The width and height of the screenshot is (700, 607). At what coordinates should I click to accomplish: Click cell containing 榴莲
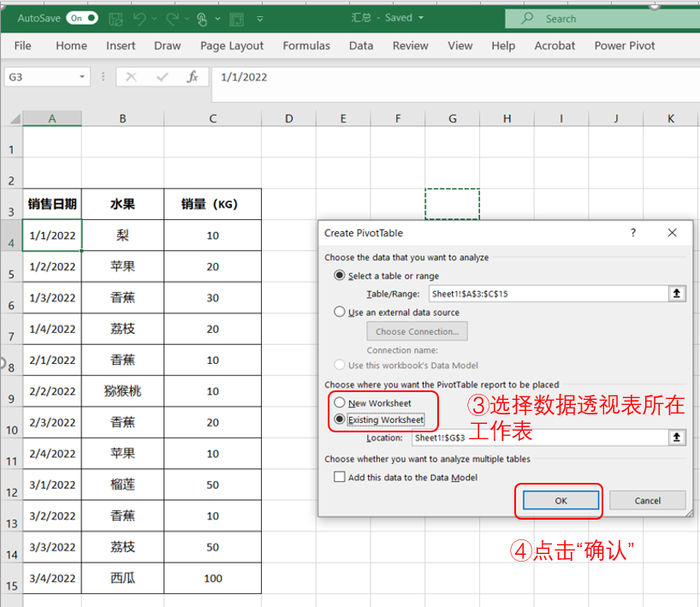click(122, 485)
